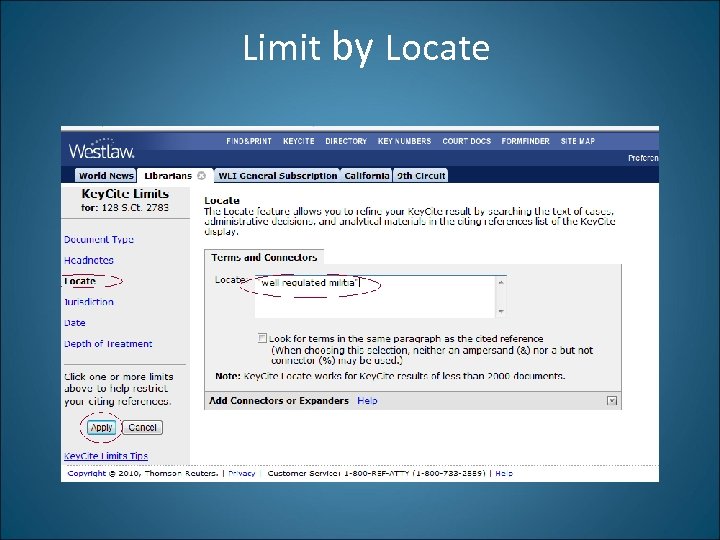Click the Apply button

[x=101, y=428]
